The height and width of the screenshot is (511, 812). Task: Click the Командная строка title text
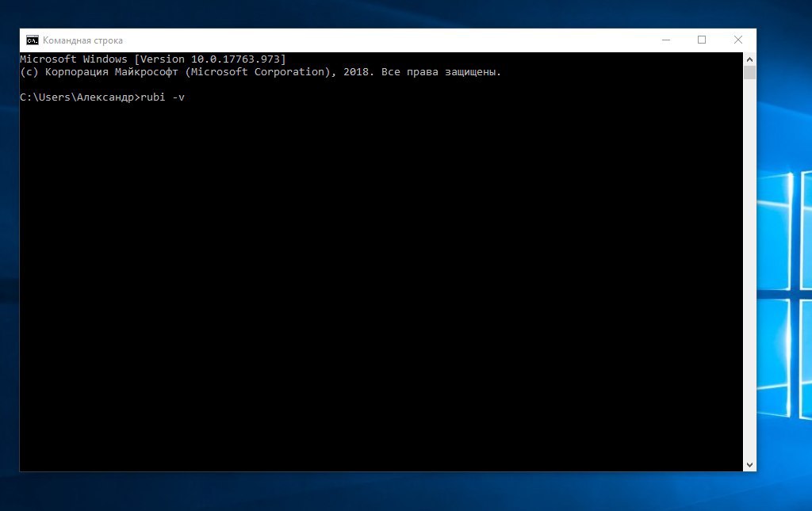coord(82,40)
